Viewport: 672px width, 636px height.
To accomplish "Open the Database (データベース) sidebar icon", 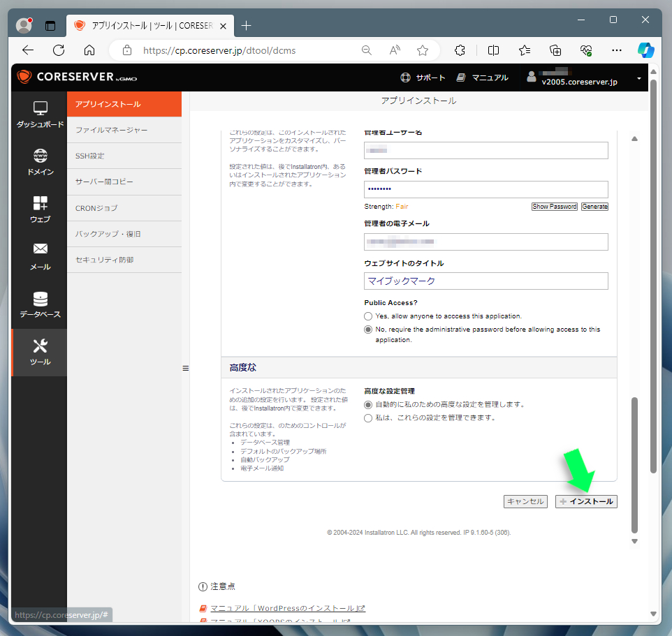I will click(40, 304).
